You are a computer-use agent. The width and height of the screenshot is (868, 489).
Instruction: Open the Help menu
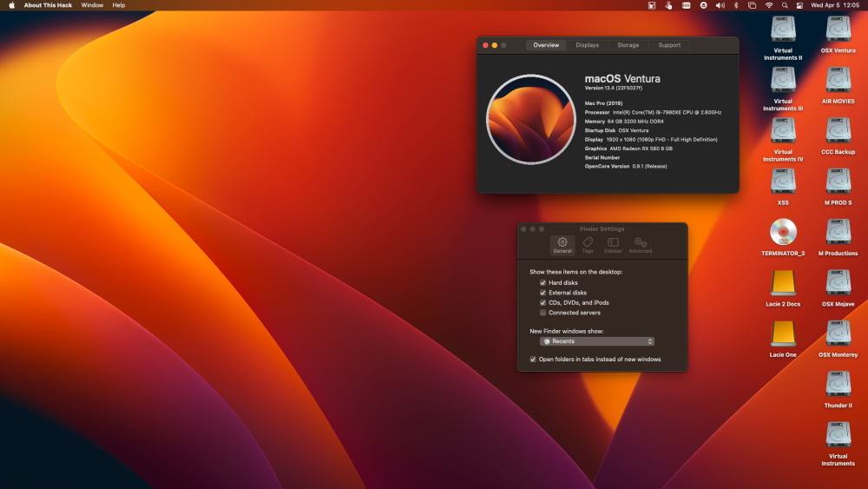(118, 5)
